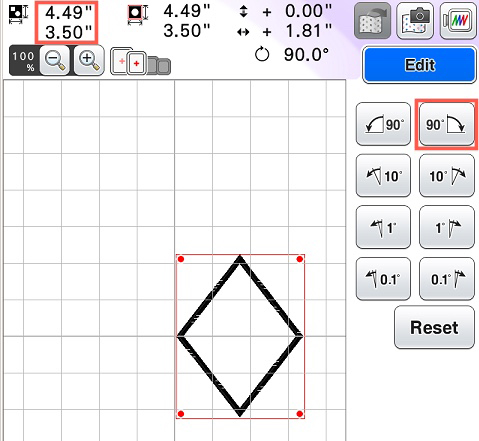This screenshot has width=479, height=441.
Task: Rotate 0.1° to the right
Action: pos(447,279)
